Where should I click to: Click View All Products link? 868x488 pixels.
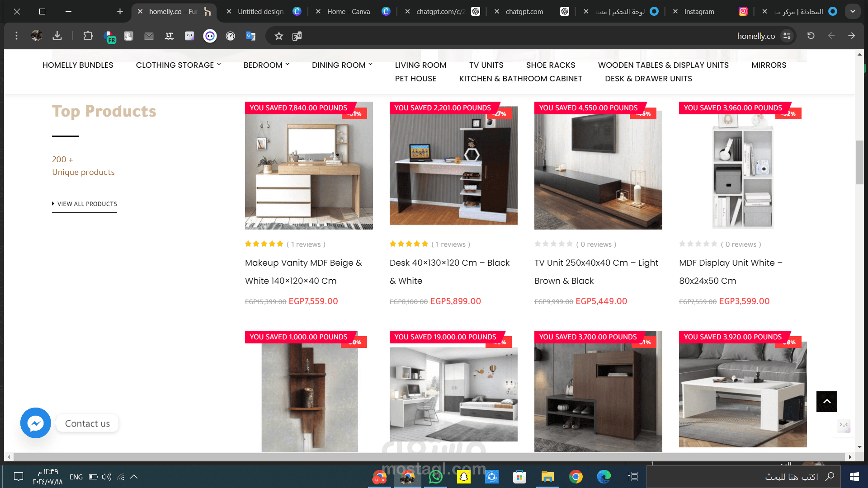[x=85, y=204]
